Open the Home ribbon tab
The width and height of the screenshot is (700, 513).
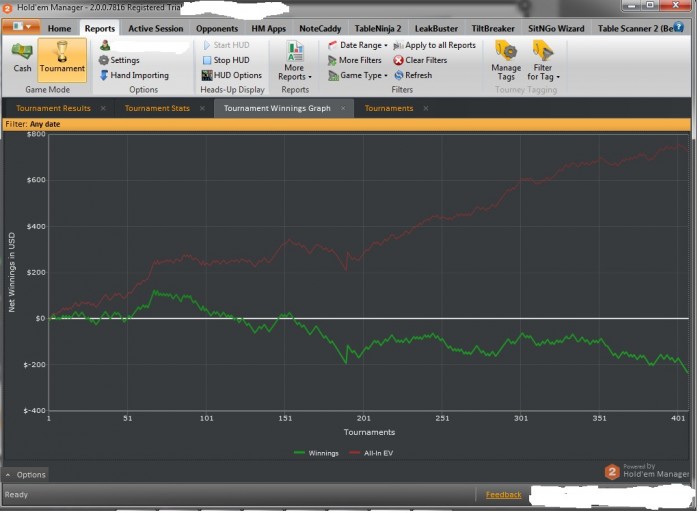[59, 29]
